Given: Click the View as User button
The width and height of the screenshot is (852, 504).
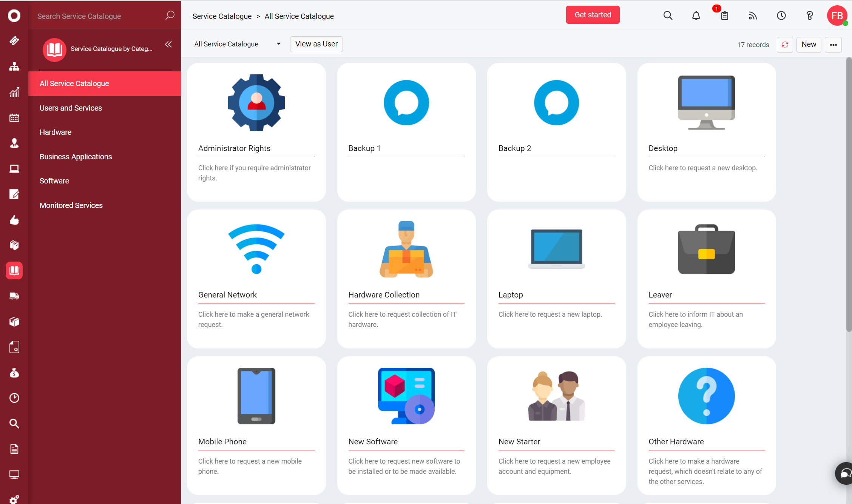Looking at the screenshot, I should (316, 44).
